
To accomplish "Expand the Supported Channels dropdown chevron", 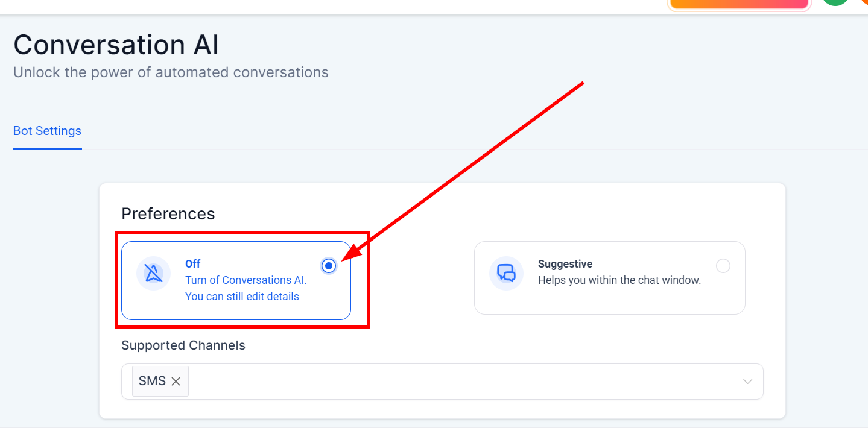I will [x=748, y=382].
